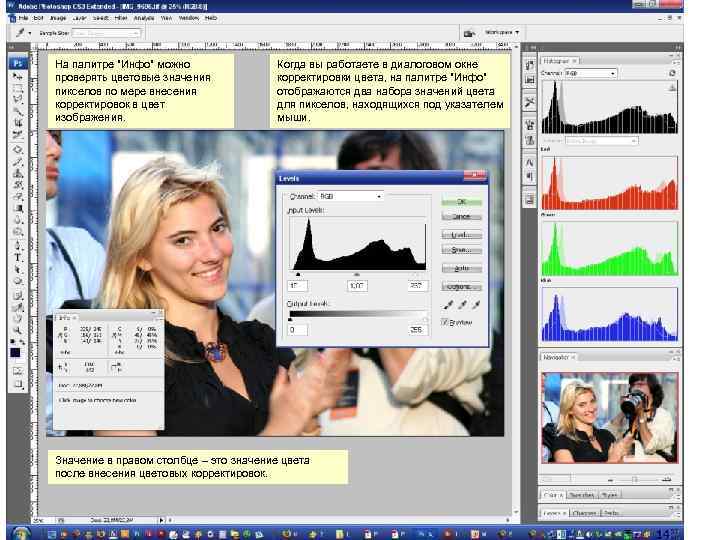Viewport: 720px width, 540px height.
Task: Select the Zoom magnifier tool
Action: pyautogui.click(x=17, y=330)
